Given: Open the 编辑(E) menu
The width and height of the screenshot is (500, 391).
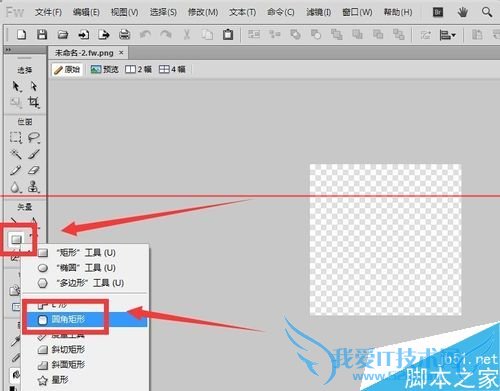Looking at the screenshot, I should pyautogui.click(x=86, y=12).
